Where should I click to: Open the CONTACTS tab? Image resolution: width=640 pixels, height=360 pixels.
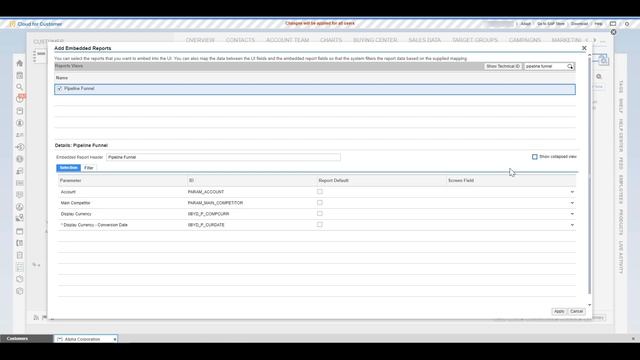coord(240,40)
